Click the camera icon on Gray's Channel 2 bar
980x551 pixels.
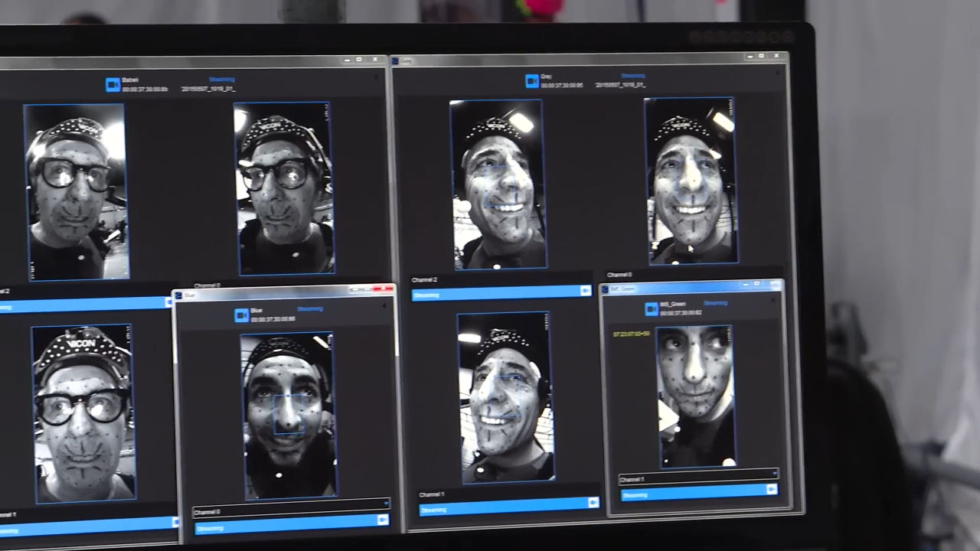tap(586, 291)
